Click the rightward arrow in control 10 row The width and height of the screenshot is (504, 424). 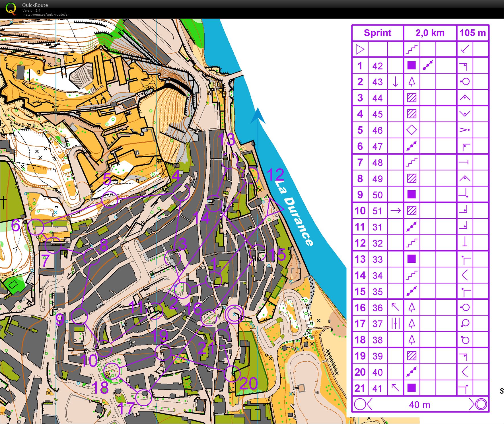[x=396, y=211]
